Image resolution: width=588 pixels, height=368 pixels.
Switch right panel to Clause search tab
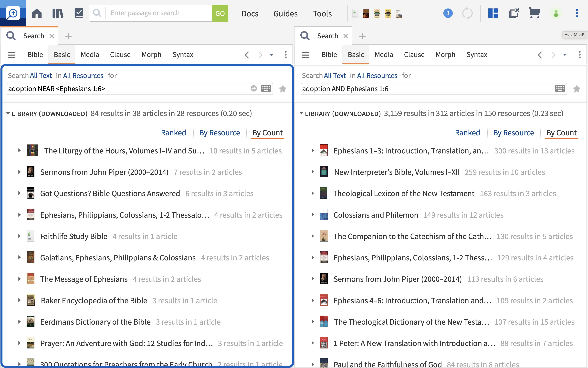pos(414,55)
